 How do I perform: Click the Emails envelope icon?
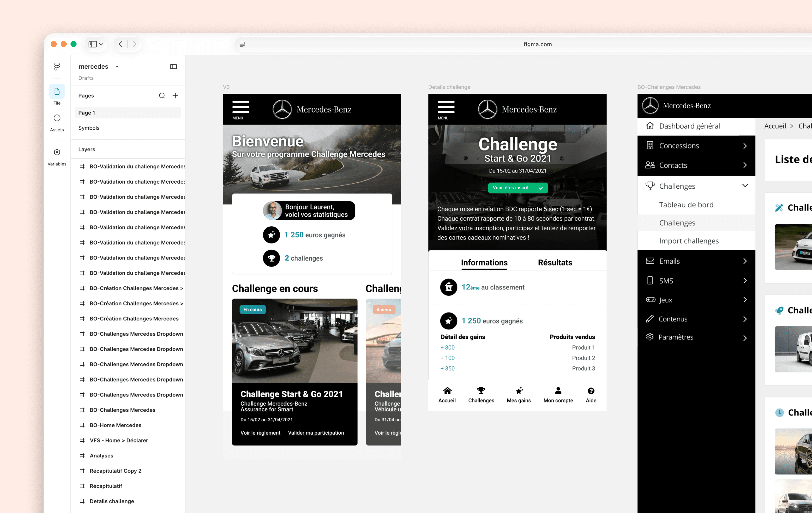[650, 261]
